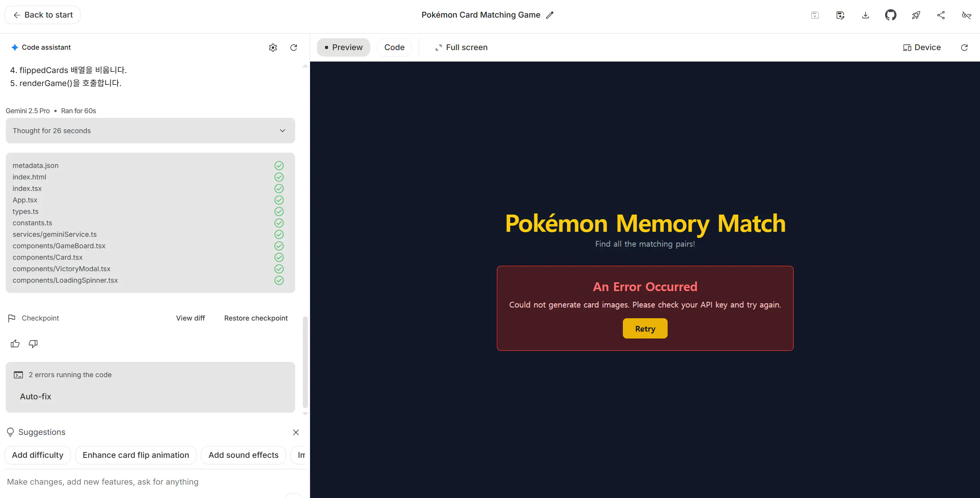The height and width of the screenshot is (498, 980).
Task: Open code assistant settings gear
Action: coord(273,47)
